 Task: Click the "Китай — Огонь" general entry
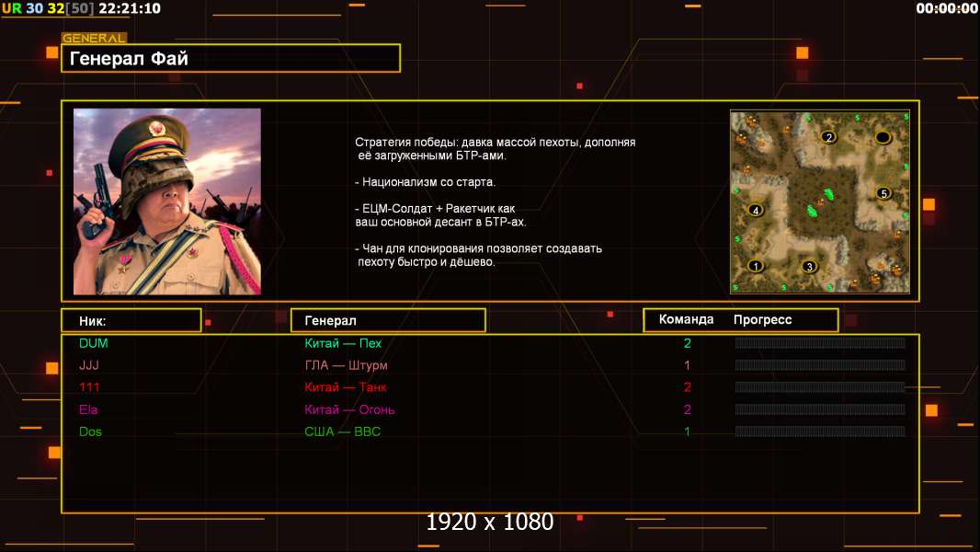349,409
